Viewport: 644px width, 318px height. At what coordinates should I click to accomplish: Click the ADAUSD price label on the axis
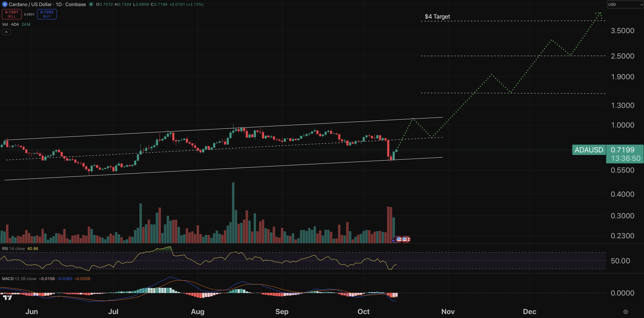(589, 150)
